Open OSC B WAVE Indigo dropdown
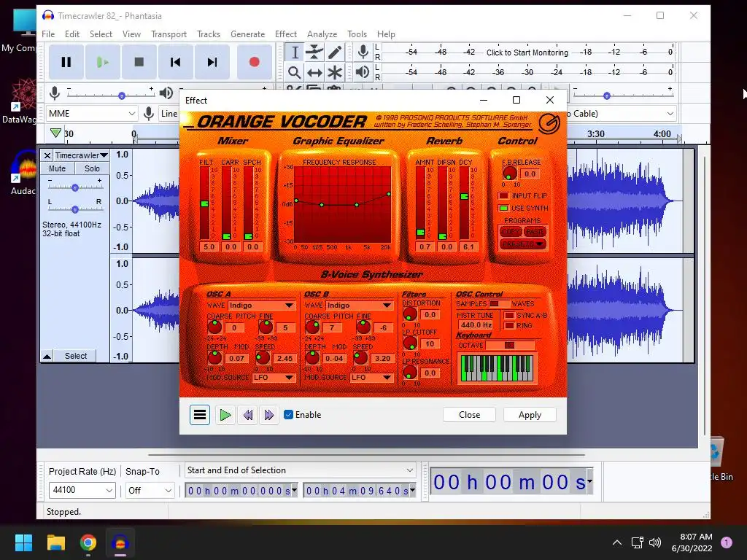The image size is (747, 560). pos(359,306)
